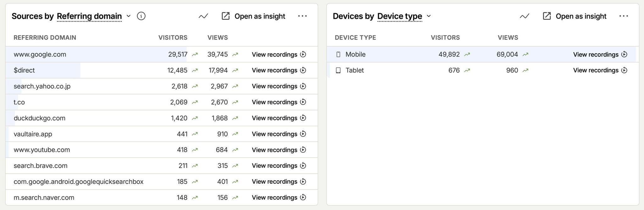This screenshot has height=210, width=644.
Task: Click the views trend arrow for $direct
Action: coord(235,70)
